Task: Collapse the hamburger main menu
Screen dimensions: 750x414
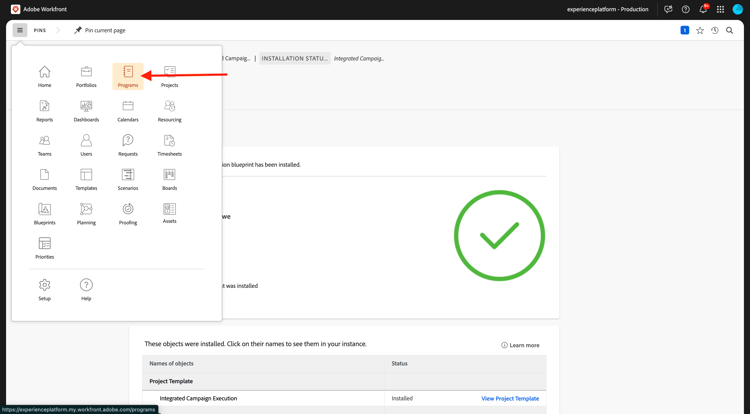Action: [x=19, y=30]
